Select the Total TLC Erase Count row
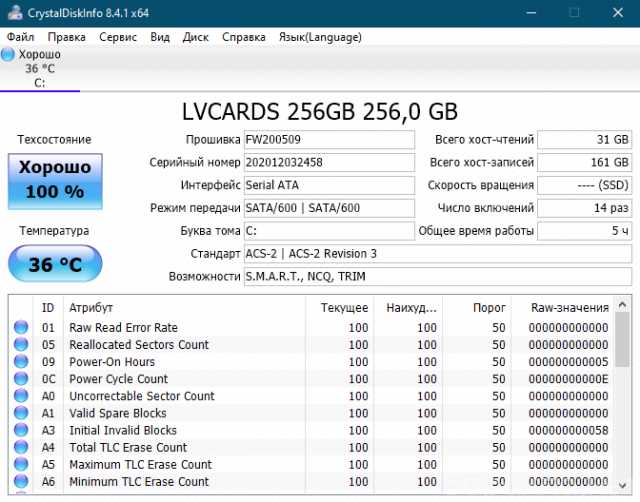Image resolution: width=640 pixels, height=502 pixels. (311, 447)
